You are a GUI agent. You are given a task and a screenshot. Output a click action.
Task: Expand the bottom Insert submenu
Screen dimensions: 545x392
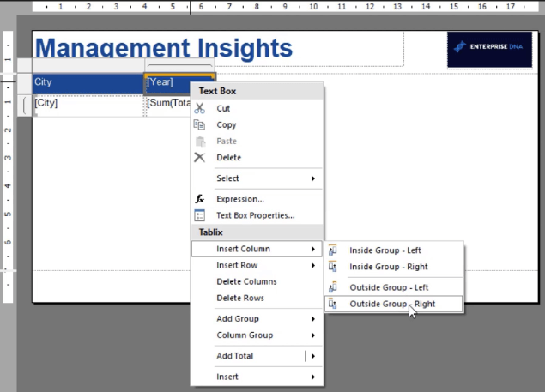(257, 377)
